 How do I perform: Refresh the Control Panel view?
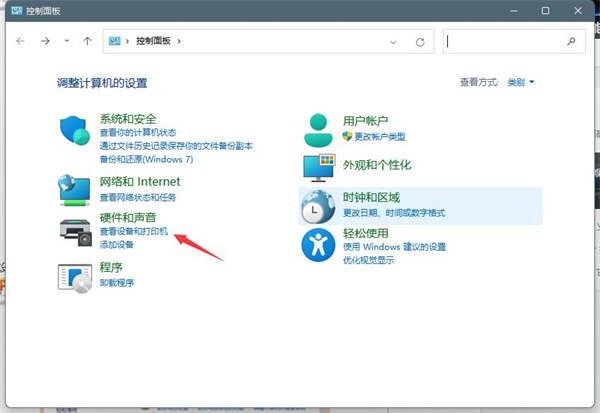pos(420,42)
